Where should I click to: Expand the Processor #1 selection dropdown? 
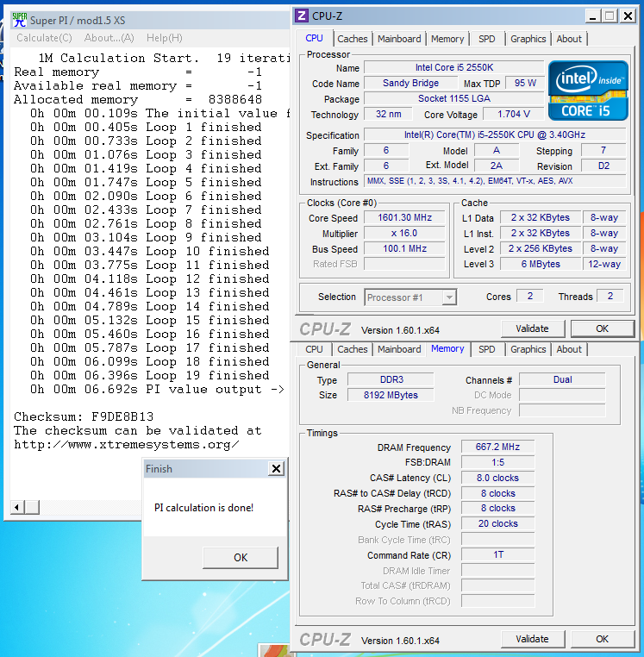click(449, 297)
